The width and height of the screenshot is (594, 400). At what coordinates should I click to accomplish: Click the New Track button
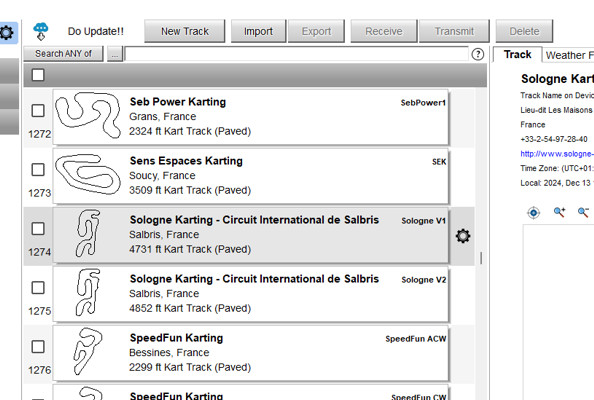coord(184,31)
